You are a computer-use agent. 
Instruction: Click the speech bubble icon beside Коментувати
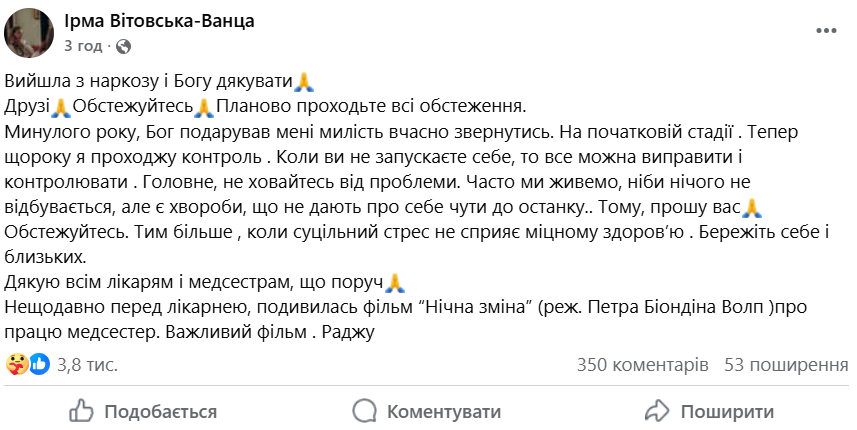tap(365, 411)
